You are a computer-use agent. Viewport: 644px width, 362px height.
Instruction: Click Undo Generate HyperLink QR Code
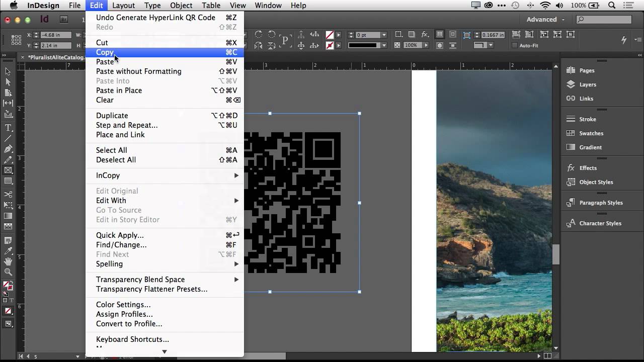[155, 18]
